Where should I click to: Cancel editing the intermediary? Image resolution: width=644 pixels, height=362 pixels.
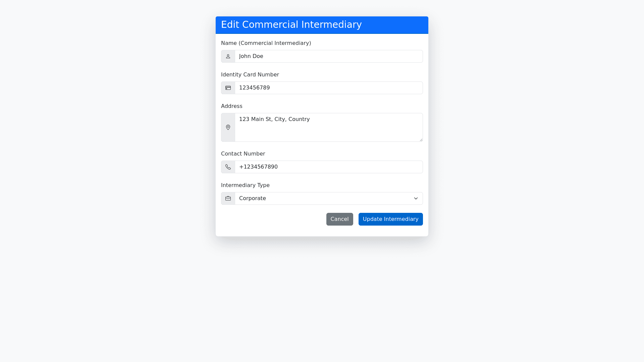339,219
